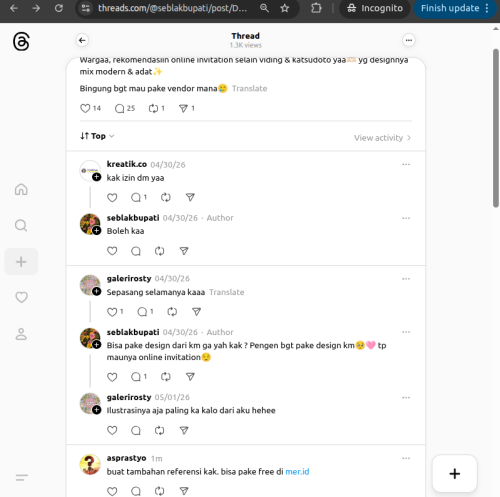Click the page vertical scrollbar
The height and width of the screenshot is (497, 500).
496,128
